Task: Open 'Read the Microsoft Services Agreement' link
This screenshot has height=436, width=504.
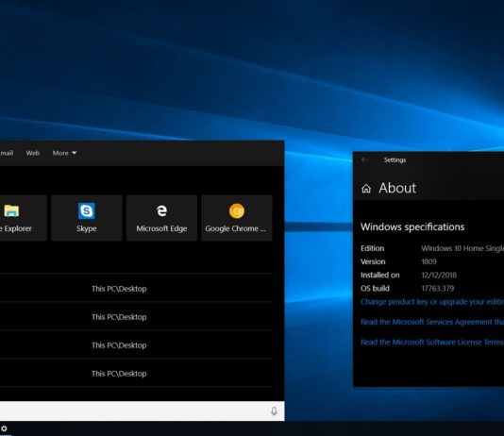Action: [432, 322]
